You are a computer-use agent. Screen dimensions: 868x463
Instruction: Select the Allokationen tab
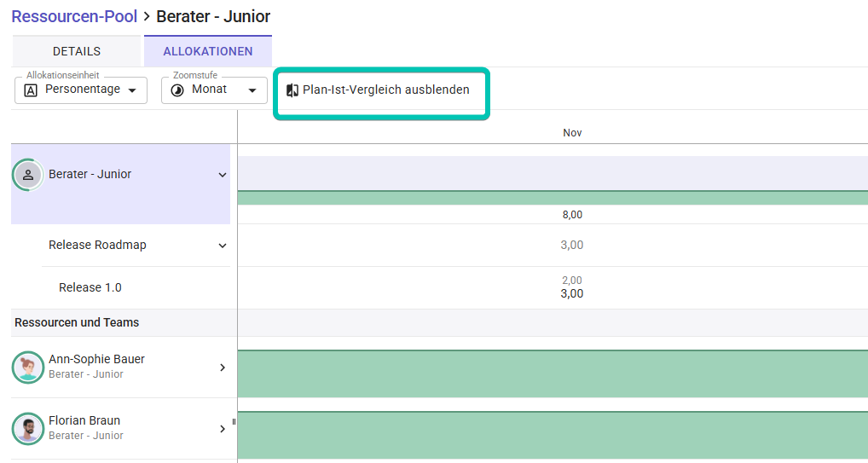208,51
